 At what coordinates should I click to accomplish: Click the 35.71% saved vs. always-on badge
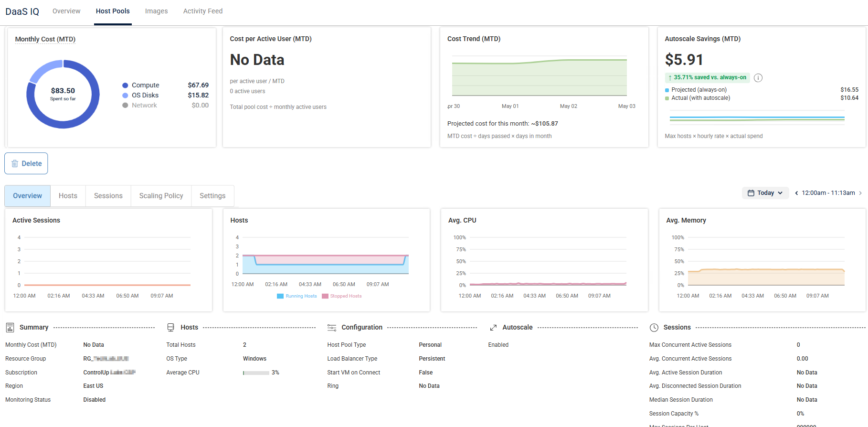click(x=708, y=77)
